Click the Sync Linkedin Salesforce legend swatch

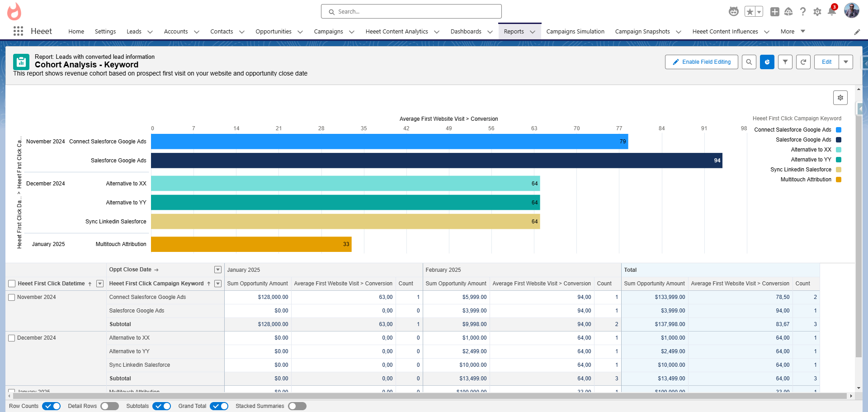point(839,170)
